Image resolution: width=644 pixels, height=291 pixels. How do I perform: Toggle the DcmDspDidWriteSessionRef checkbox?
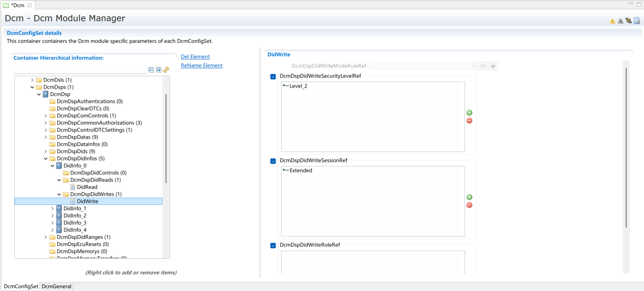click(x=273, y=161)
